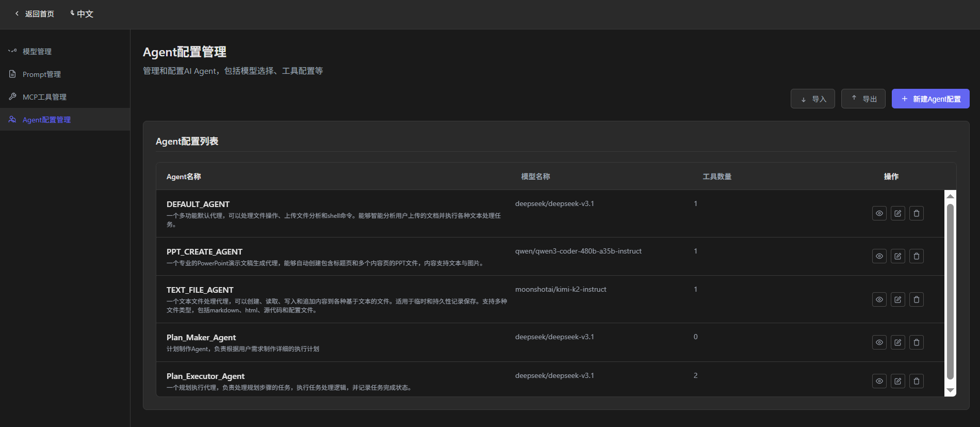
Task: Click the Agent名称 column header
Action: (x=184, y=177)
